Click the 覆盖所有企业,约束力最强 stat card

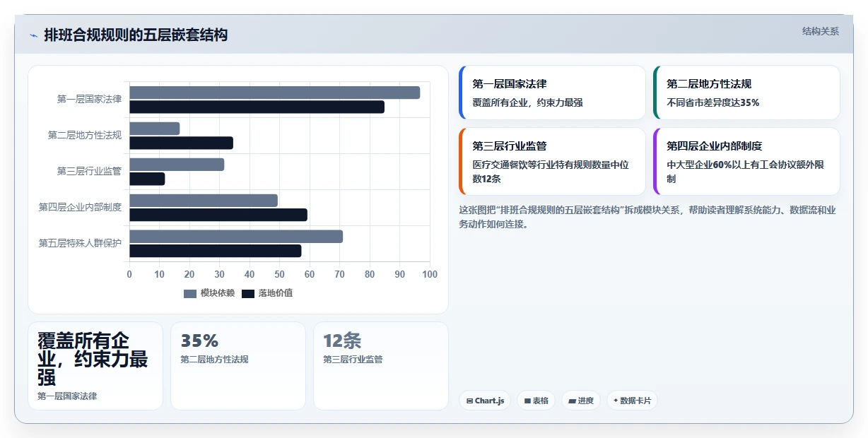point(95,366)
